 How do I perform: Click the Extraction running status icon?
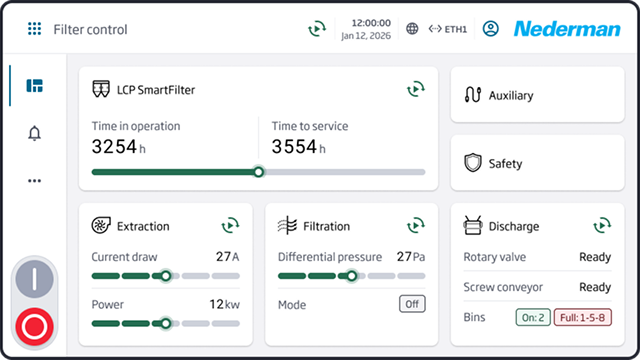(230, 225)
